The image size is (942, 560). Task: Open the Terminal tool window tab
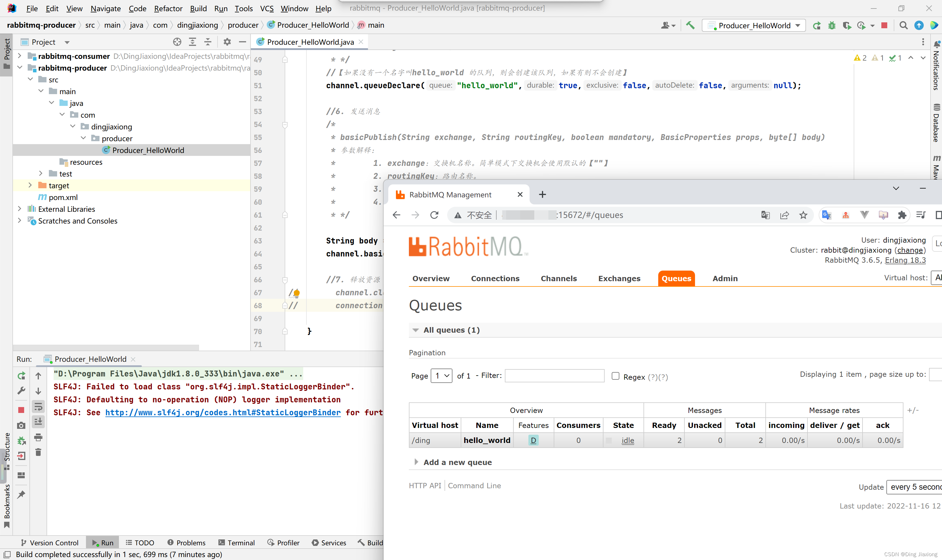pos(236,543)
